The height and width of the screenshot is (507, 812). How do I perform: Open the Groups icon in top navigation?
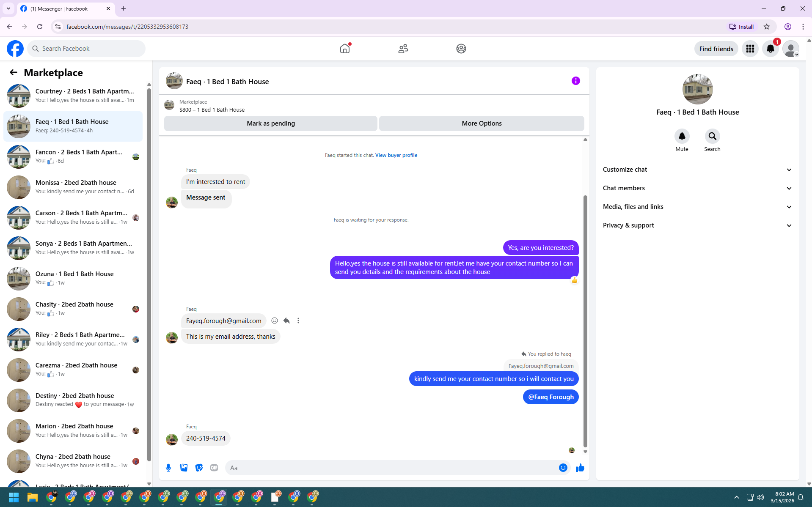461,49
